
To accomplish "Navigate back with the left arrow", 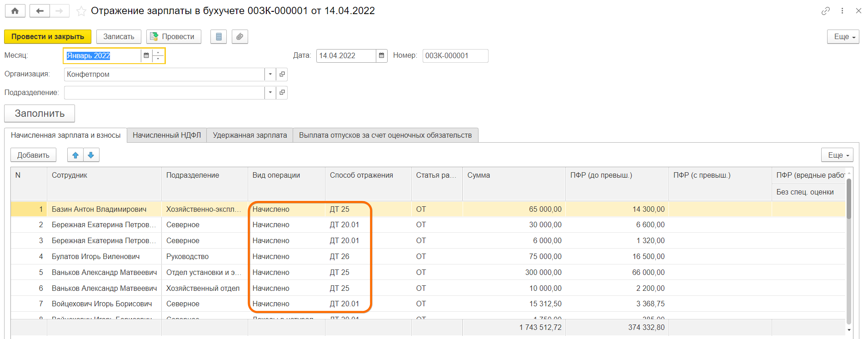I will 40,11.
